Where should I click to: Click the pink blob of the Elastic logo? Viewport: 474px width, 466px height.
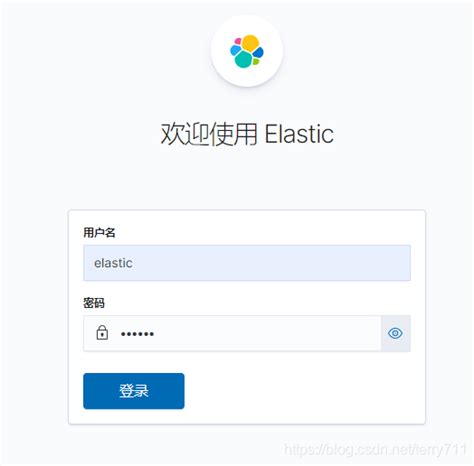pos(238,41)
